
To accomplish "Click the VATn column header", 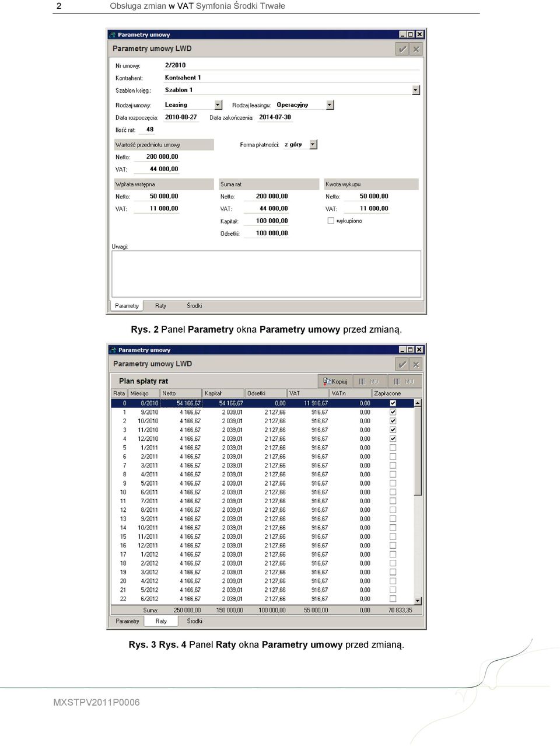I will [351, 393].
